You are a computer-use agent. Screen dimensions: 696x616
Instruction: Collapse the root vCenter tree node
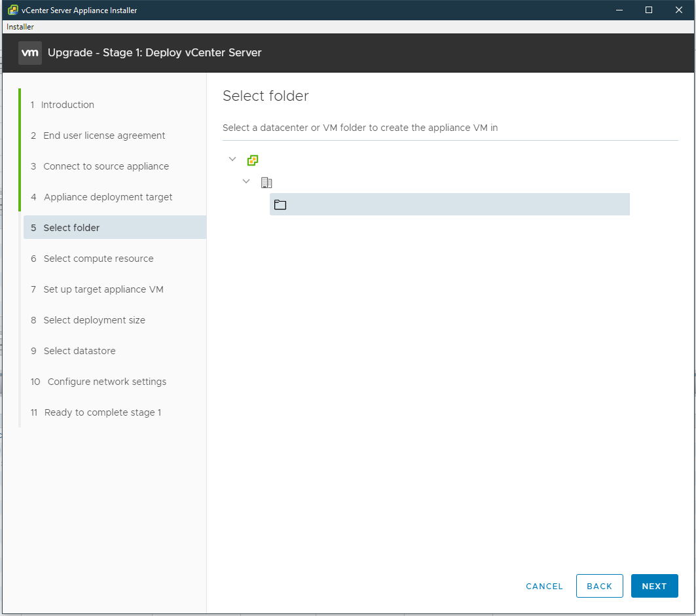point(232,159)
